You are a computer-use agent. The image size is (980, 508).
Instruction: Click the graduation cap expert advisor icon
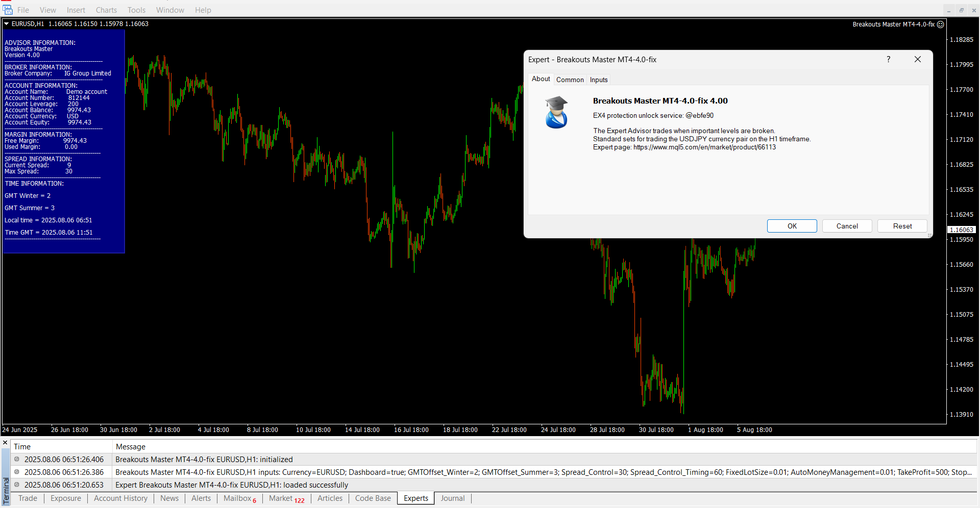[556, 112]
